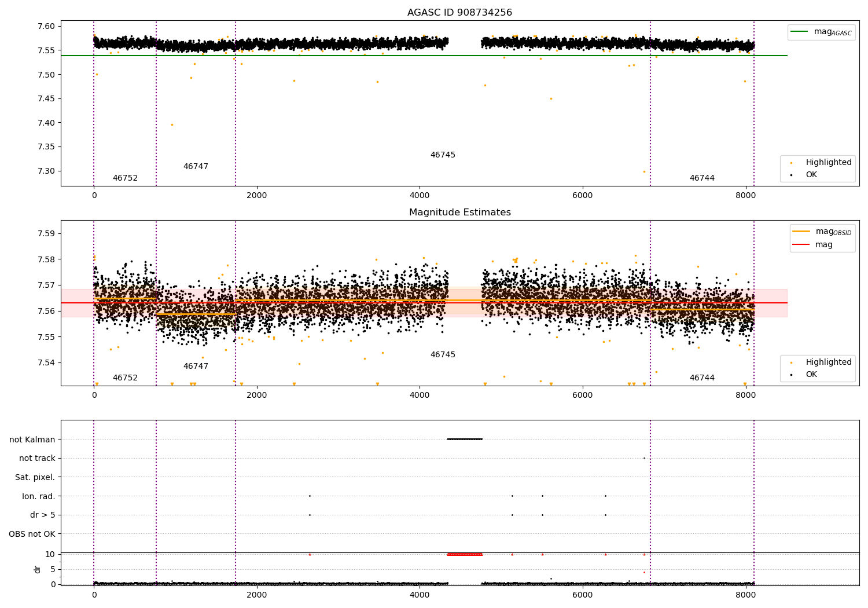Click the '10' tick on the dr axis
Image resolution: width=868 pixels, height=608 pixels.
pyautogui.click(x=50, y=554)
